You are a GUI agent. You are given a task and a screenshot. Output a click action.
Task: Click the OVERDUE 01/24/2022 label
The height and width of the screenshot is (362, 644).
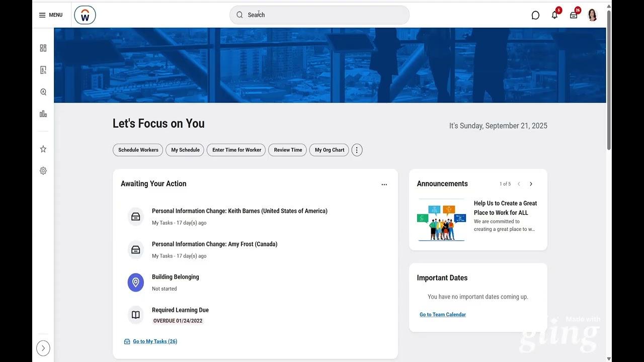click(178, 321)
